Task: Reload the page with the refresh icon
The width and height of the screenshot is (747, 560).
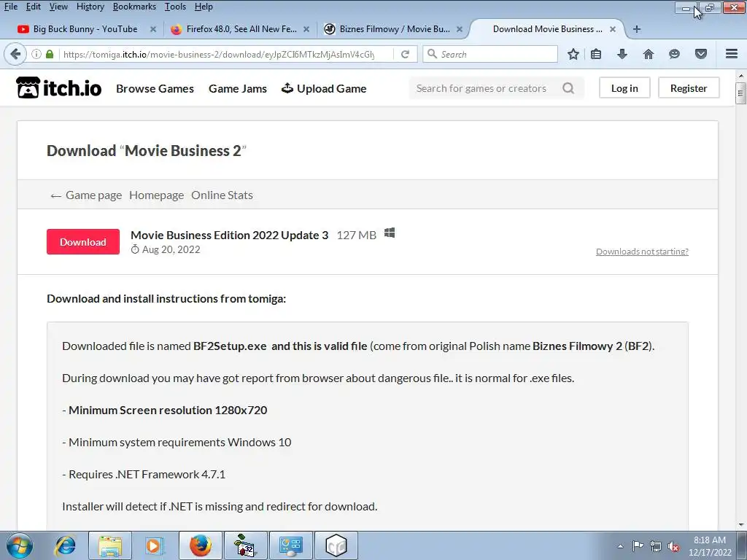Action: pyautogui.click(x=405, y=54)
